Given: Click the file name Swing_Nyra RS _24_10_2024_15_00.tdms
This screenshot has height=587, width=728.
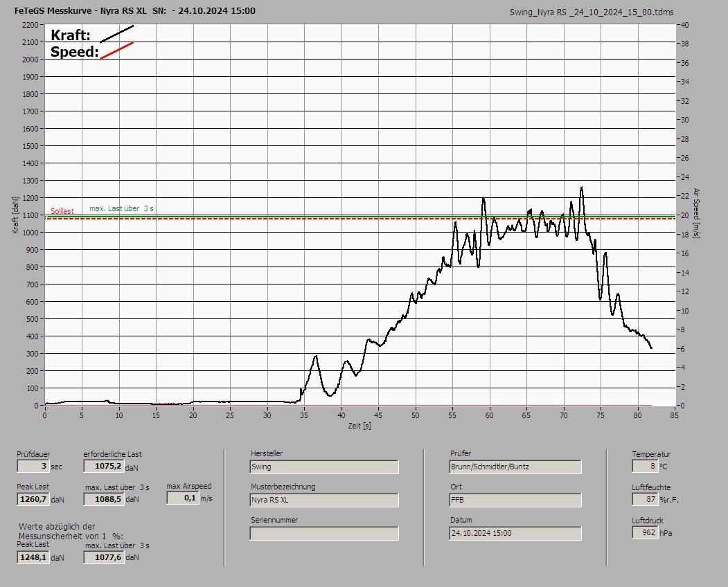Looking at the screenshot, I should [592, 12].
